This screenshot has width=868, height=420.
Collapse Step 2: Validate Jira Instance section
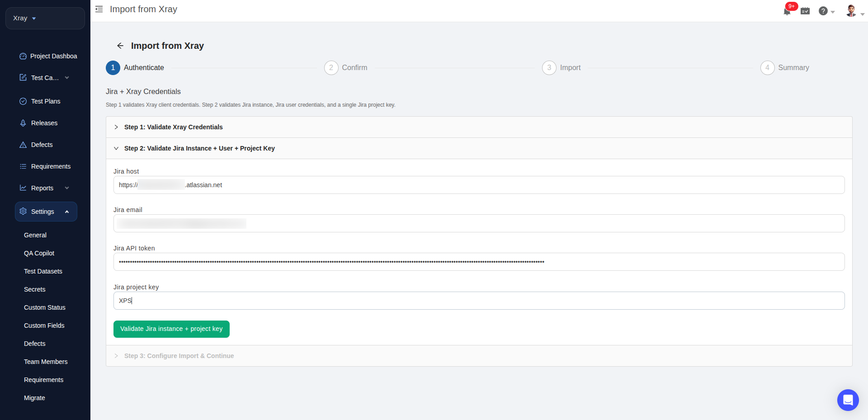[479, 148]
